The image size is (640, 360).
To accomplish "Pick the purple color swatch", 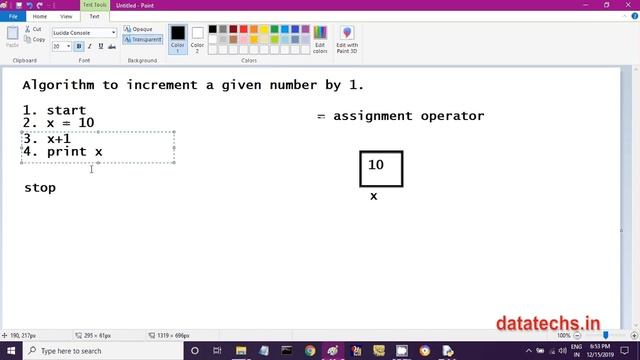I will point(305,29).
